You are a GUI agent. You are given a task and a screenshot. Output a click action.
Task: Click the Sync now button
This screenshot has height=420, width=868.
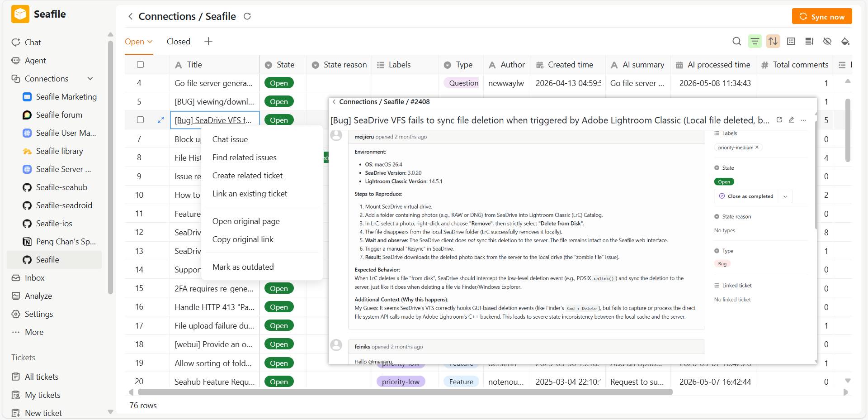tap(822, 16)
